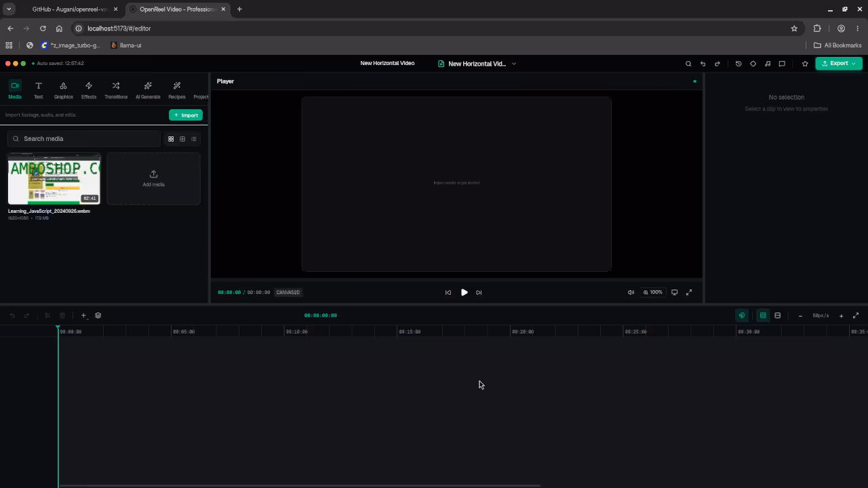Image resolution: width=868 pixels, height=488 pixels.
Task: Select the Learning_JavaScript_20240926.webm thumbnail
Action: [54, 179]
